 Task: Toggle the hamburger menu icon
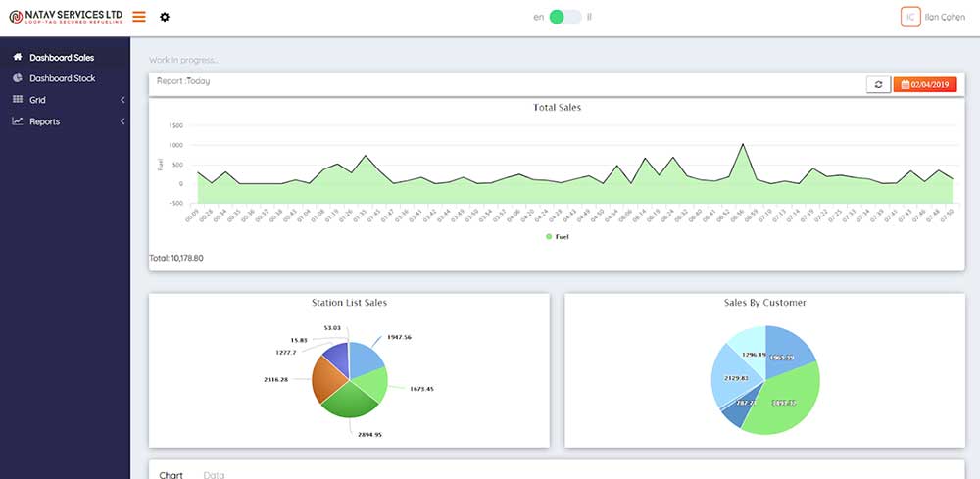(x=139, y=17)
